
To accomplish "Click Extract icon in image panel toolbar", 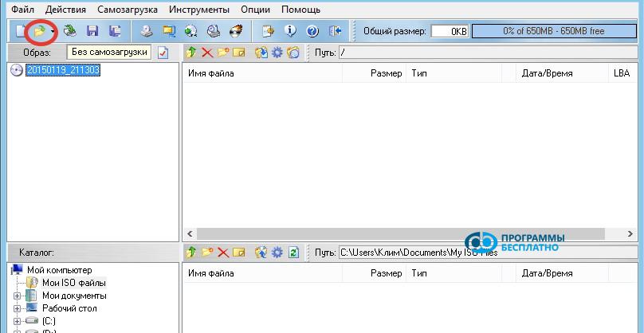I will point(261,53).
